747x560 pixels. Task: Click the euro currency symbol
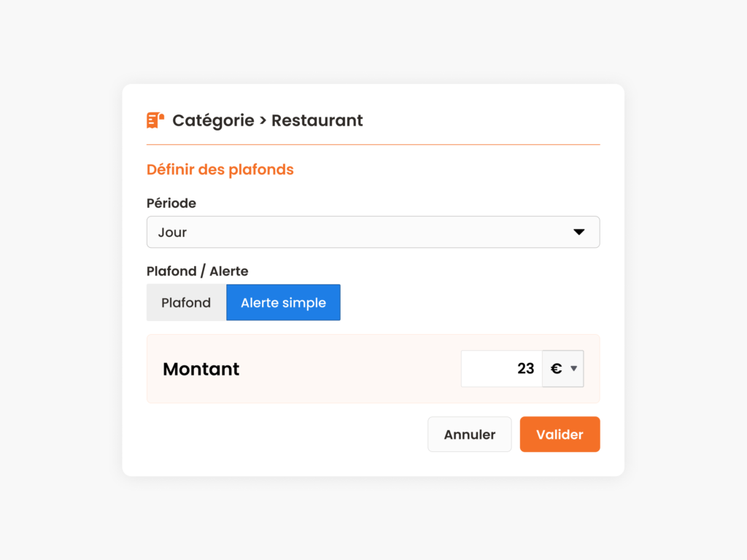[557, 368]
